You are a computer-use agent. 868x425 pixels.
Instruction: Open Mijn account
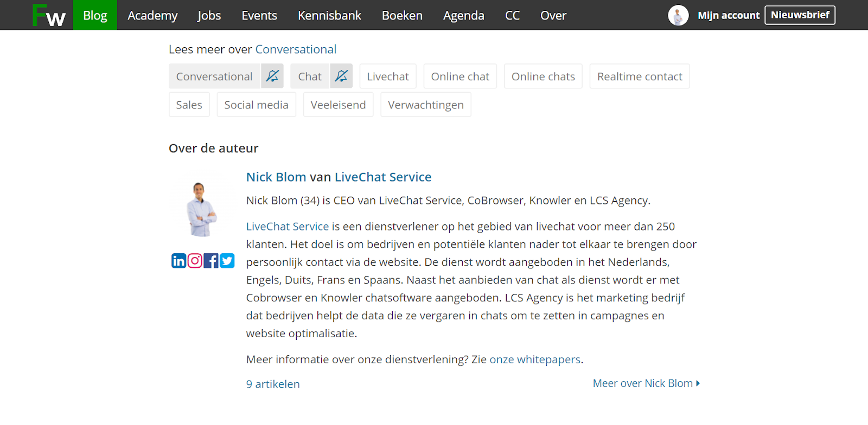pos(729,15)
